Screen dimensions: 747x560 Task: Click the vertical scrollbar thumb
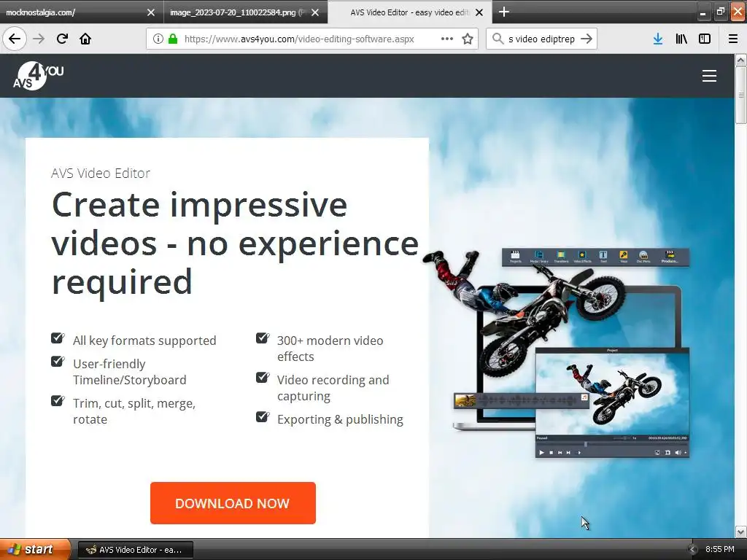(740, 95)
